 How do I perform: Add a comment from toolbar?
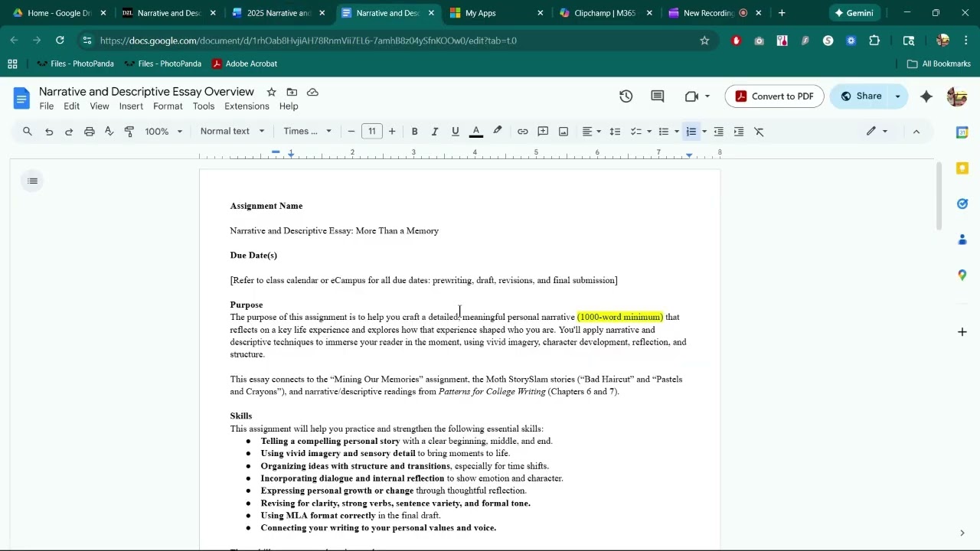pos(544,132)
